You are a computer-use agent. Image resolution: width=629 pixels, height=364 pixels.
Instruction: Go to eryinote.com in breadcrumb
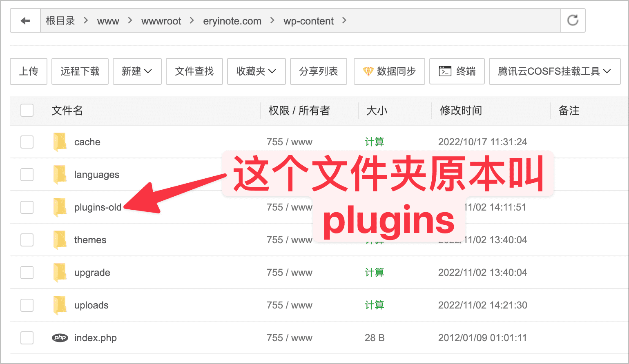click(x=232, y=21)
